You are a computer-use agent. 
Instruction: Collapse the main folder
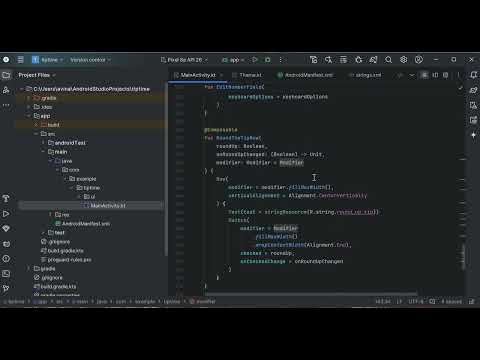[x=43, y=152]
